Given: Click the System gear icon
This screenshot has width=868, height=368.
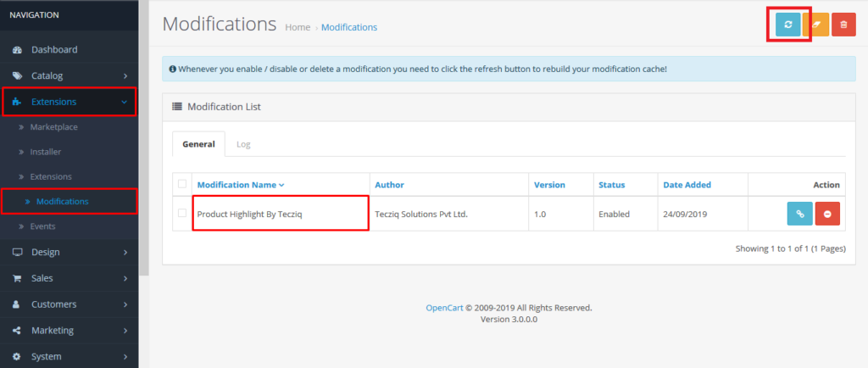Looking at the screenshot, I should click(17, 357).
